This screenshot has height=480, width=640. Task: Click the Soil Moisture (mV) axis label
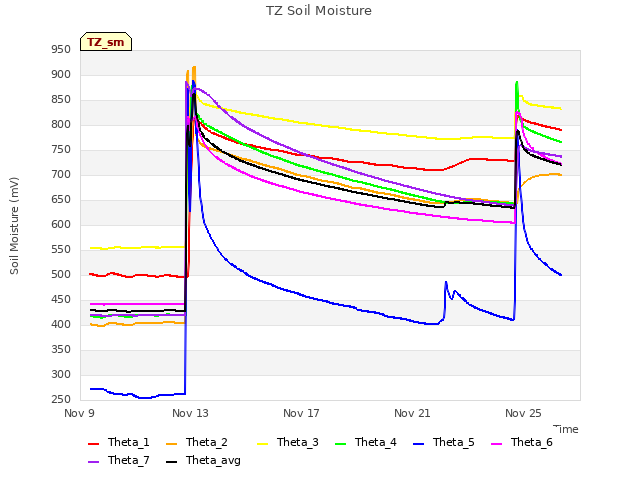click(x=14, y=226)
